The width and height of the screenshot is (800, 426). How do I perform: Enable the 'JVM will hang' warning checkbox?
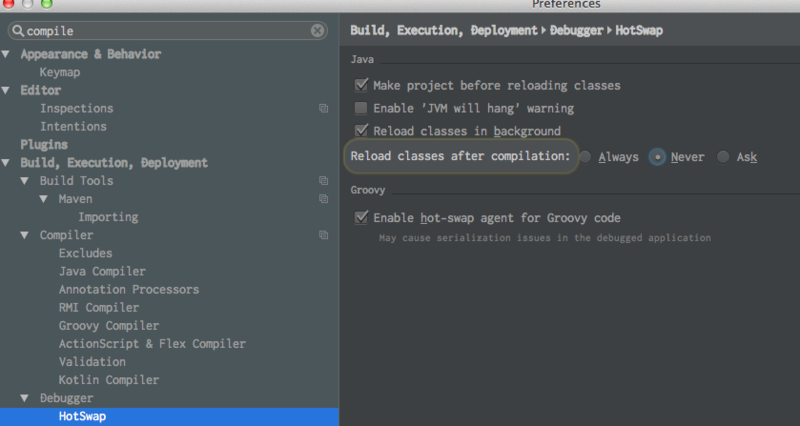(361, 108)
